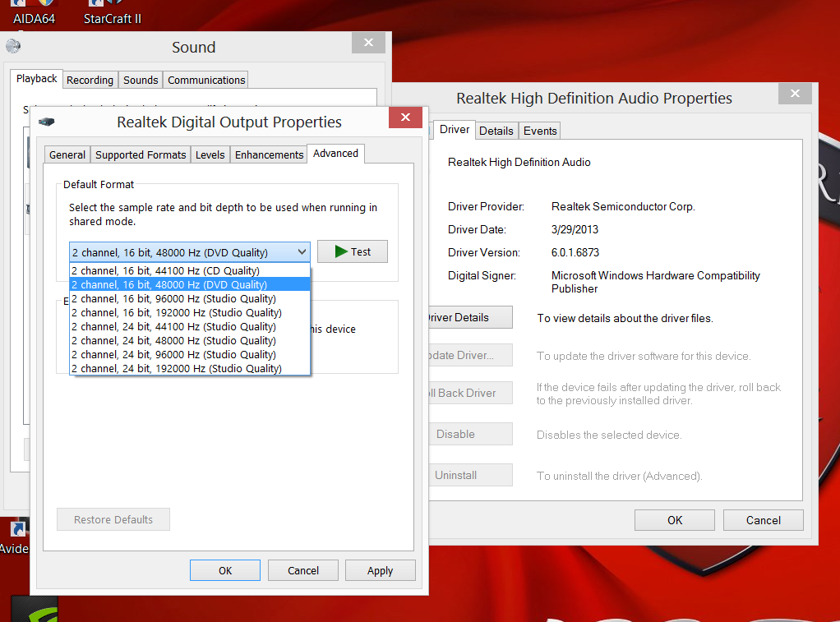Expand the Default Format dropdown arrow
Viewport: 840px width, 622px height.
coord(302,251)
